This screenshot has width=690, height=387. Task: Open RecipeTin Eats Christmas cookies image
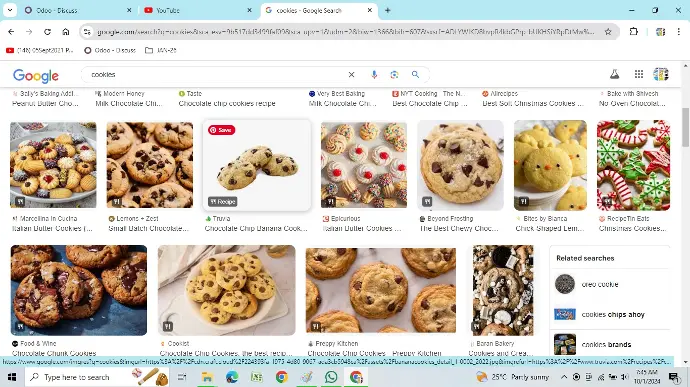(x=633, y=165)
